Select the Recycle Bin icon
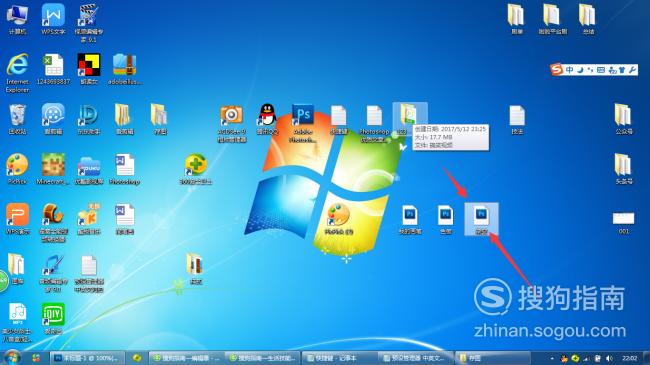This screenshot has width=650, height=365. 17,119
